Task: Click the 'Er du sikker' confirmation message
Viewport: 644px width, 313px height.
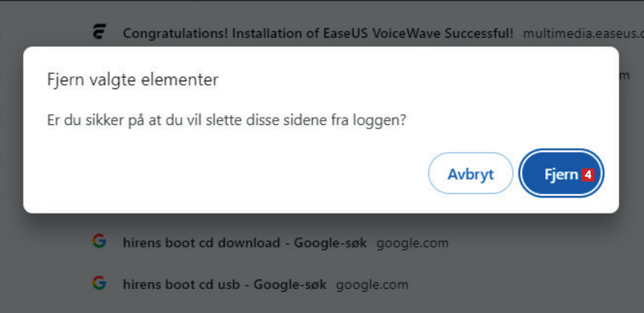Action: [x=226, y=120]
